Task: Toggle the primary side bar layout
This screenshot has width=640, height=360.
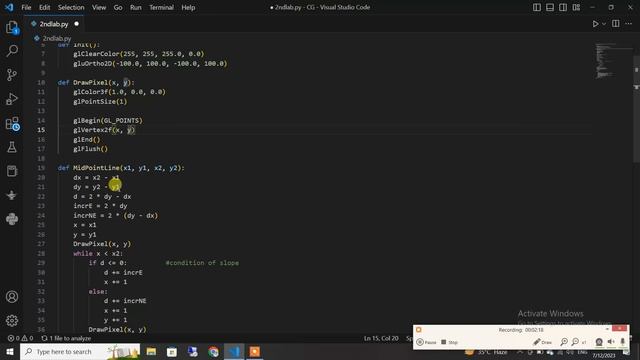Action: pyautogui.click(x=537, y=7)
